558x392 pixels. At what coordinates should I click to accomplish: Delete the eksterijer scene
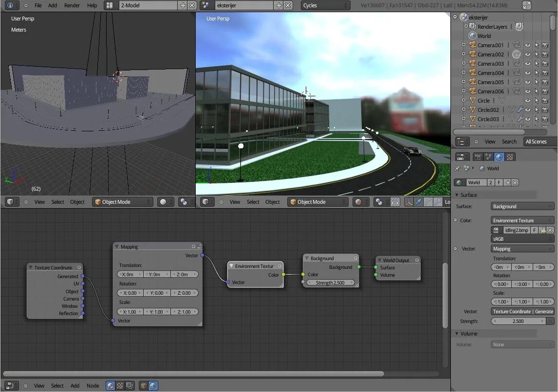coord(288,5)
